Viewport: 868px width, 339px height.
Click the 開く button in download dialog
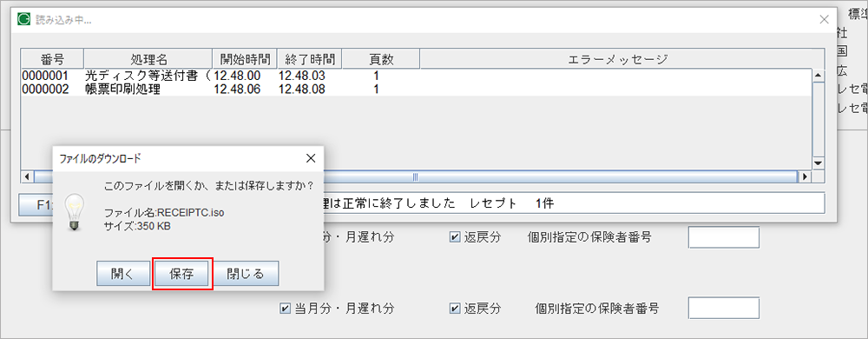(x=122, y=274)
